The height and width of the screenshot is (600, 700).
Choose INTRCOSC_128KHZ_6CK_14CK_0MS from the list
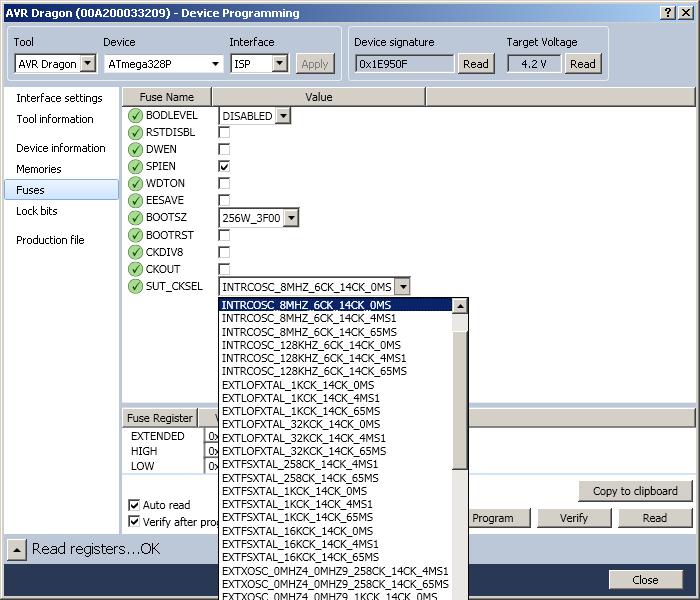pyautogui.click(x=311, y=345)
